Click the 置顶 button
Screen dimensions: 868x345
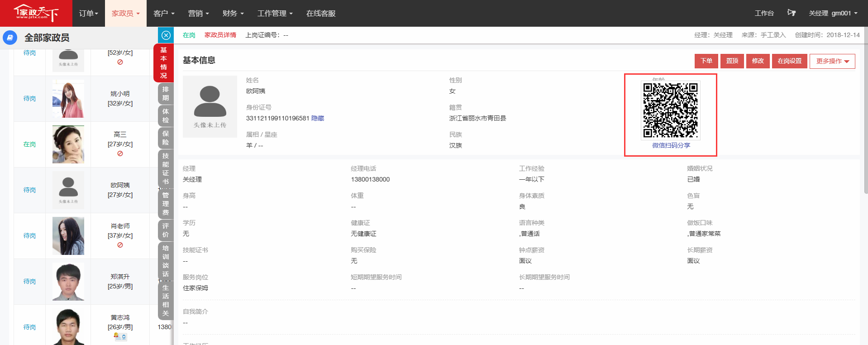732,61
